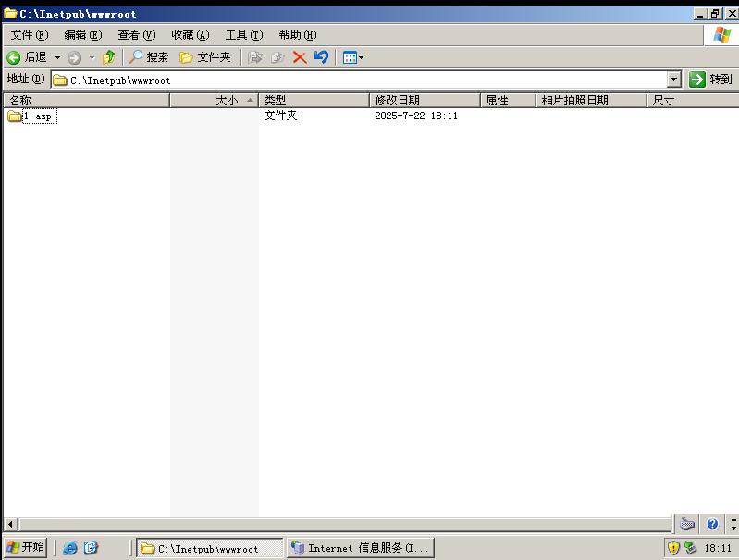Click the address bar path field

point(359,80)
